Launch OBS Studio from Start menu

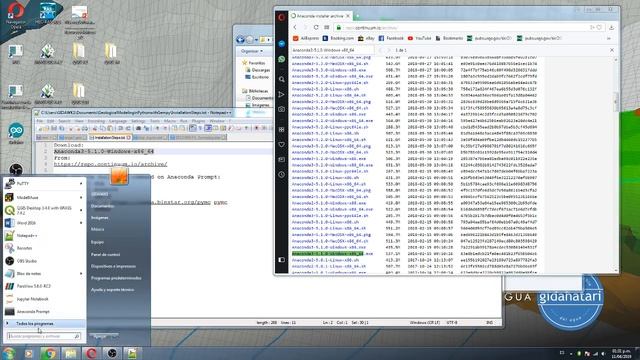43,261
